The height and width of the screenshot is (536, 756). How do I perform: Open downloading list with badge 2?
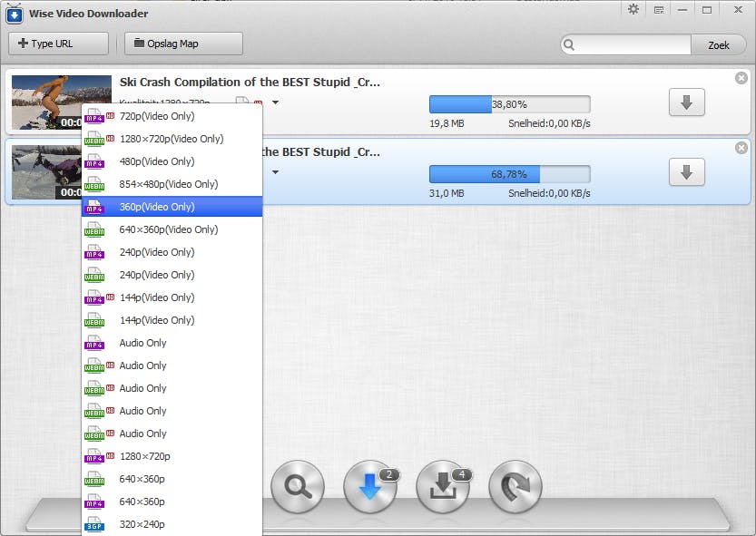click(x=369, y=486)
